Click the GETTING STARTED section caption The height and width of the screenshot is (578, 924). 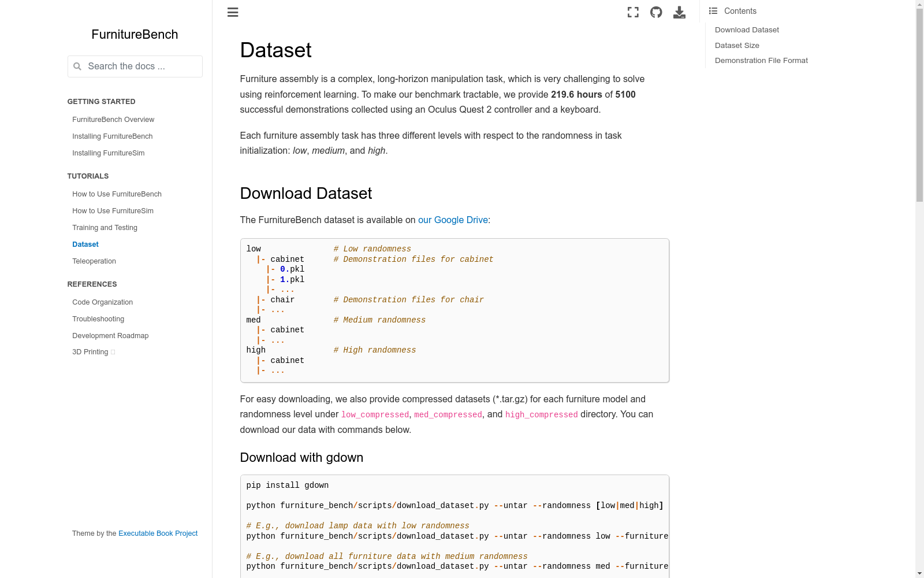click(101, 102)
